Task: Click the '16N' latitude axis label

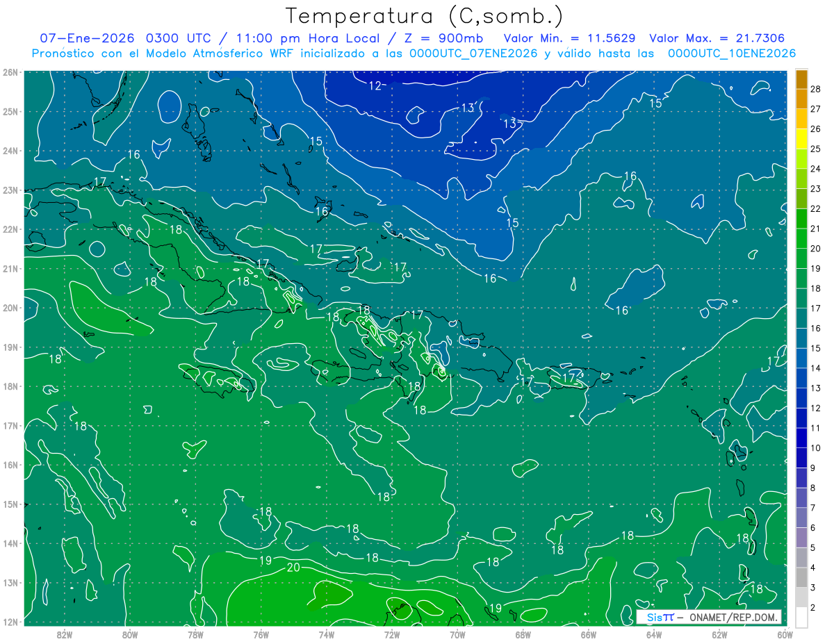Action: coord(10,465)
